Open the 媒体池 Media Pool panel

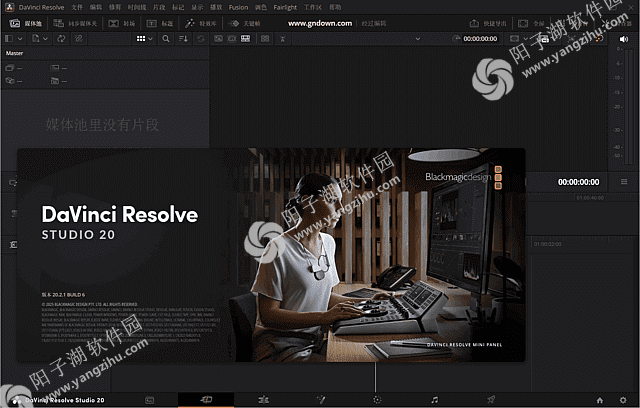(25, 23)
